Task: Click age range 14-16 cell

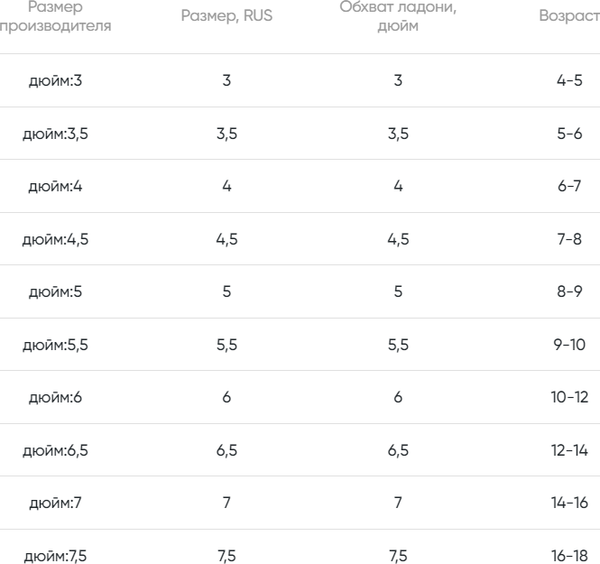Action: pos(568,503)
